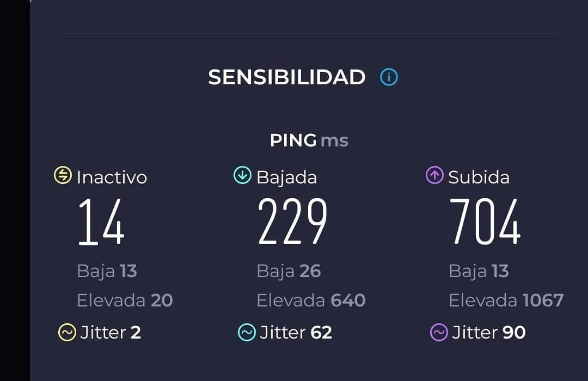Click the idle ping value 14
Screen dimensions: 588x381
(x=101, y=222)
